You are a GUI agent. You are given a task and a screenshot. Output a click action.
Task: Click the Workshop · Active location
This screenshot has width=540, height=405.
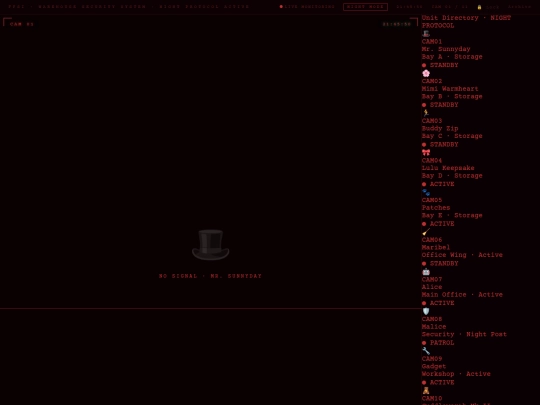pyautogui.click(x=456, y=374)
